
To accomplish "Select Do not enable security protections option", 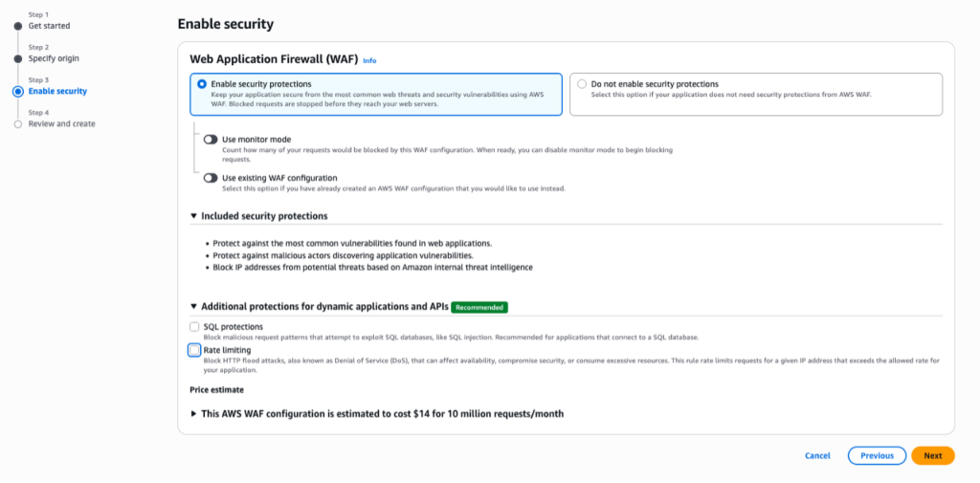I will pyautogui.click(x=582, y=84).
